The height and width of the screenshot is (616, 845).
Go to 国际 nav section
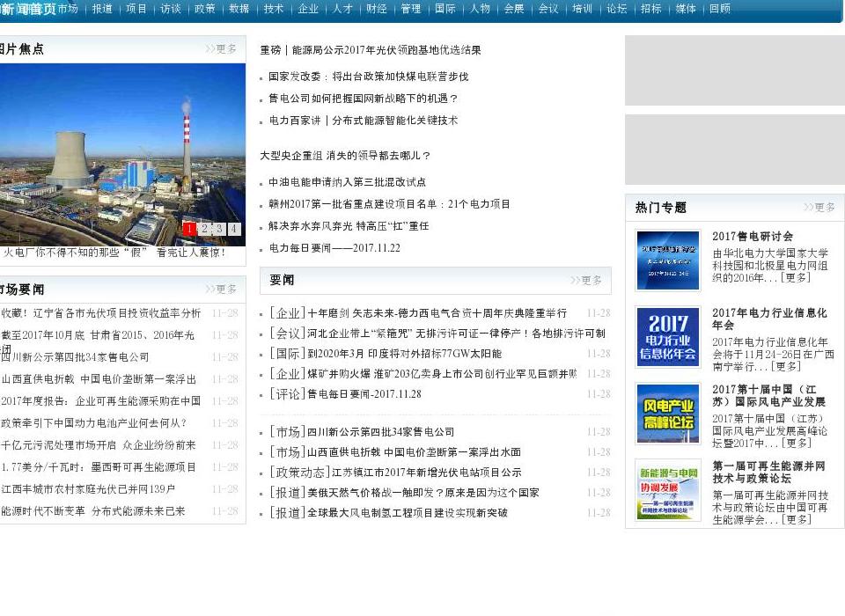(445, 9)
